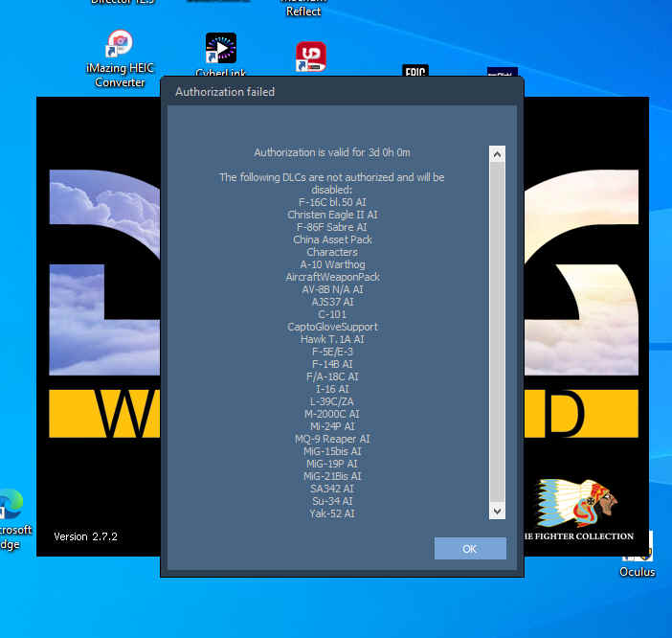This screenshot has width=672, height=638.
Task: Select the "MiG-15bis AI" line
Action: click(332, 451)
